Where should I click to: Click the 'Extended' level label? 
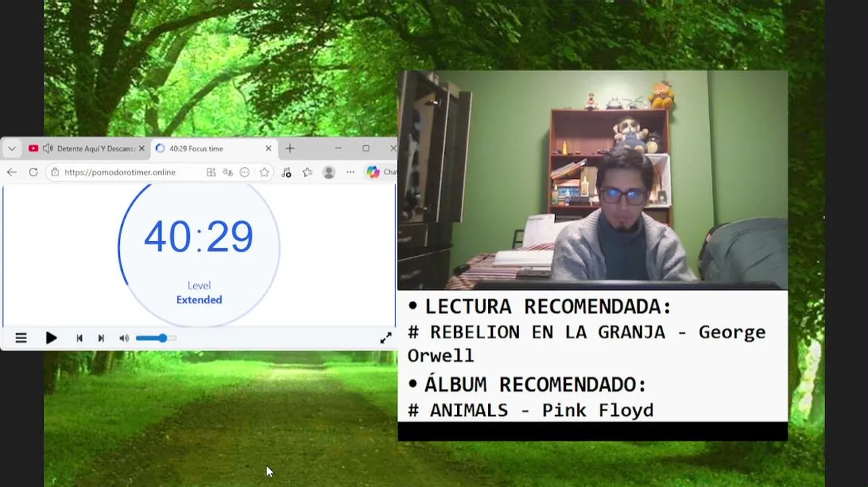[x=199, y=300]
